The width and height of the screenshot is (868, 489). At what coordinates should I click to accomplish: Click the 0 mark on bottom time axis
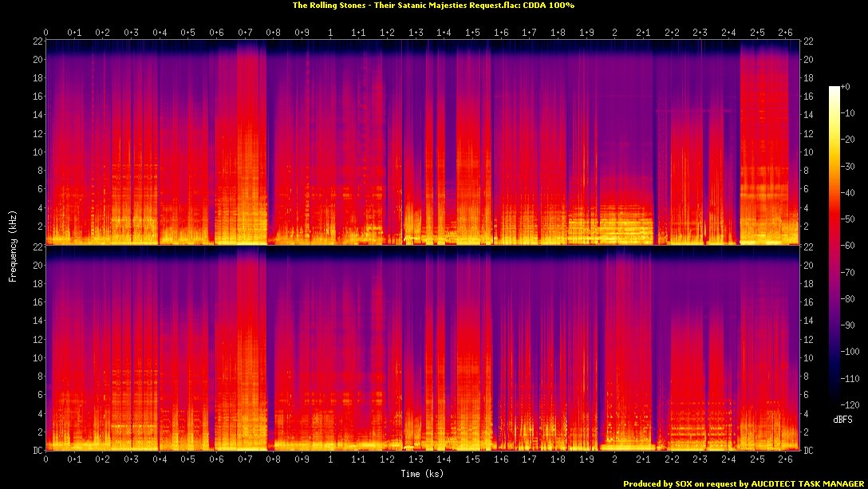coord(46,459)
